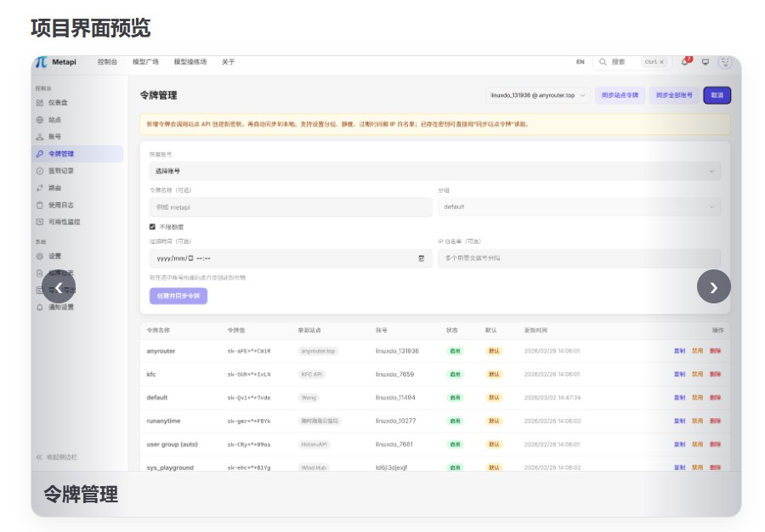Go to previous carousel preview slide
The height and width of the screenshot is (532, 765).
pyautogui.click(x=59, y=286)
